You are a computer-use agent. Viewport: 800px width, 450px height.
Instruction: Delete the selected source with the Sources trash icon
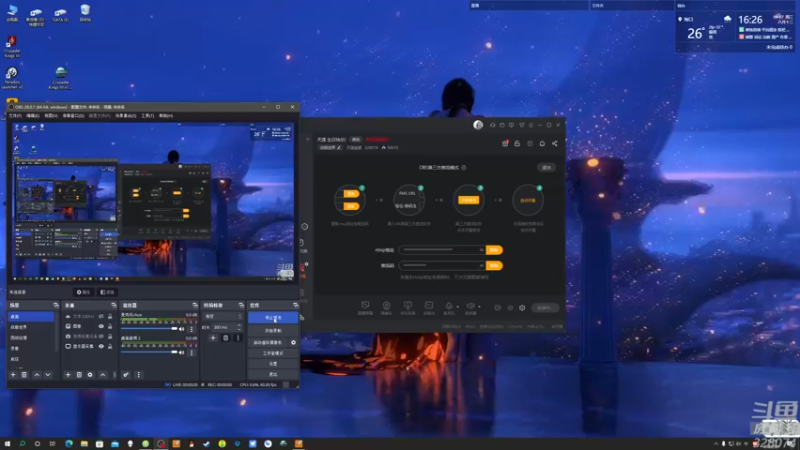point(79,374)
